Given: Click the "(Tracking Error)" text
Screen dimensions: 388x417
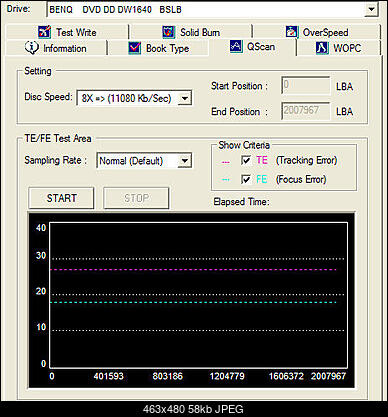Looking at the screenshot, I should (x=306, y=160).
